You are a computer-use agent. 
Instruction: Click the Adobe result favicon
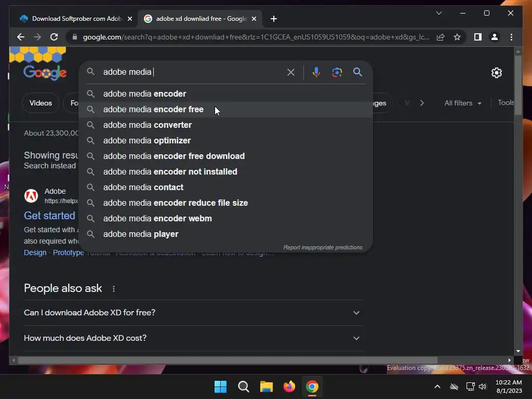pyautogui.click(x=31, y=196)
